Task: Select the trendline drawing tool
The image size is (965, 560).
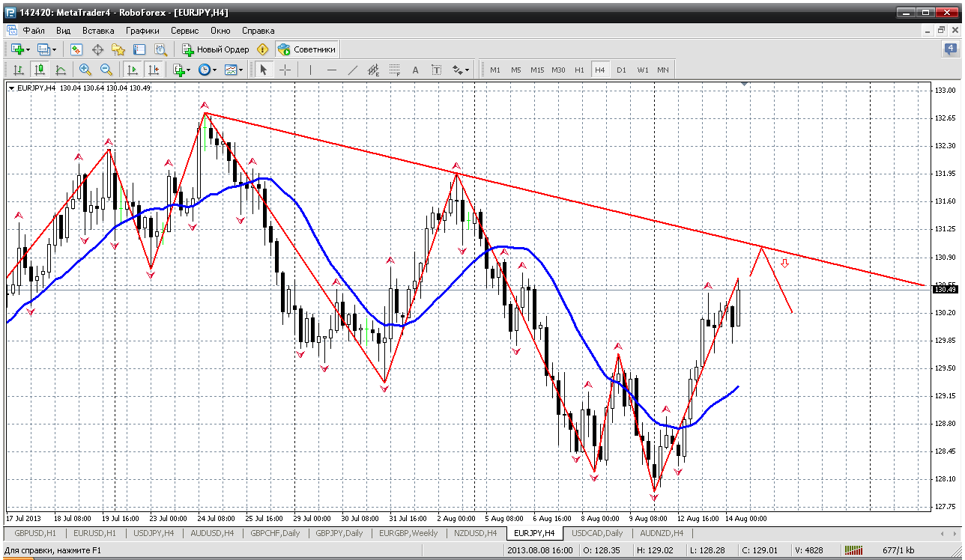Action: (x=352, y=70)
